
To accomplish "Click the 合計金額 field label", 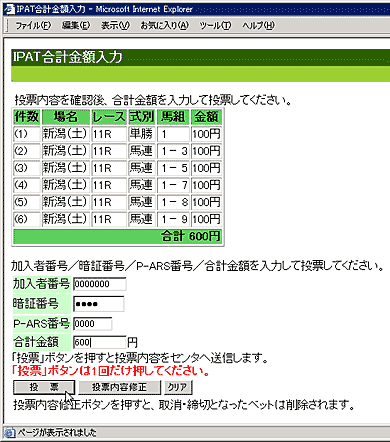I will tap(42, 342).
